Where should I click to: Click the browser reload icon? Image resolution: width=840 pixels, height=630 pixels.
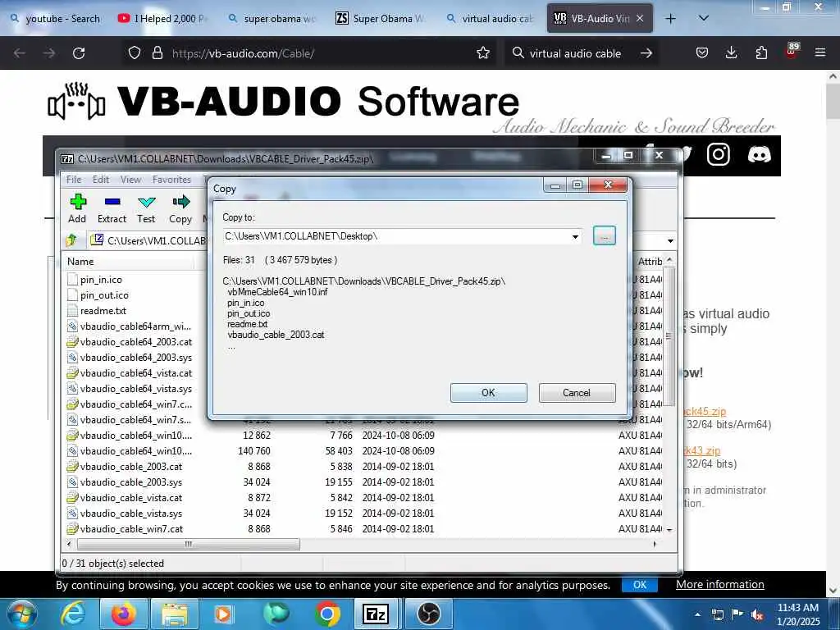pos(79,53)
